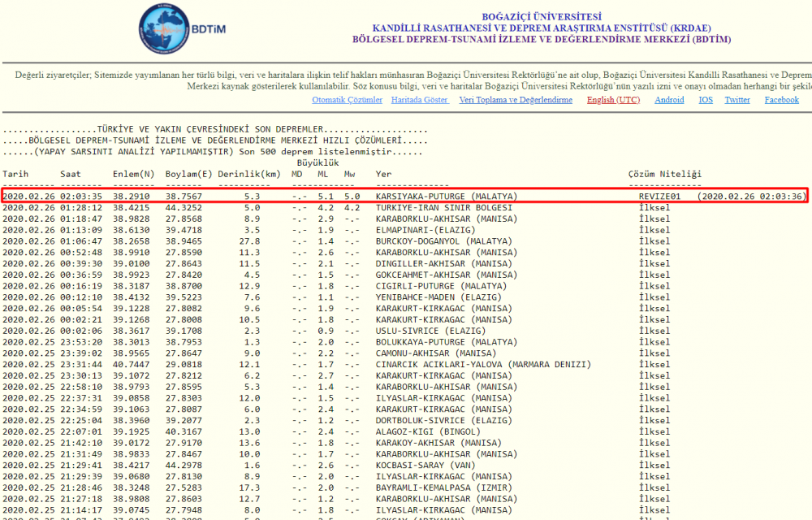Image resolution: width=812 pixels, height=520 pixels.
Task: Open the Haritada Göster link
Action: [x=419, y=100]
